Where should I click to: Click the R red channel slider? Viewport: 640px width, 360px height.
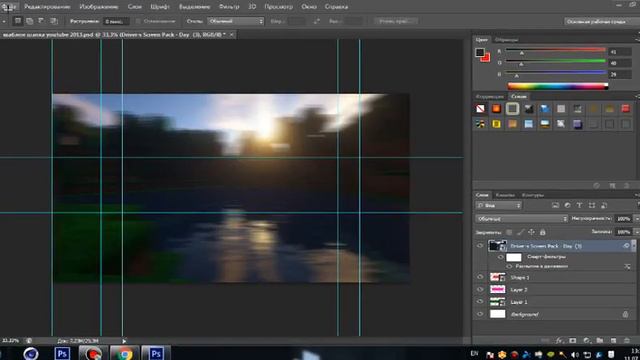556,50
